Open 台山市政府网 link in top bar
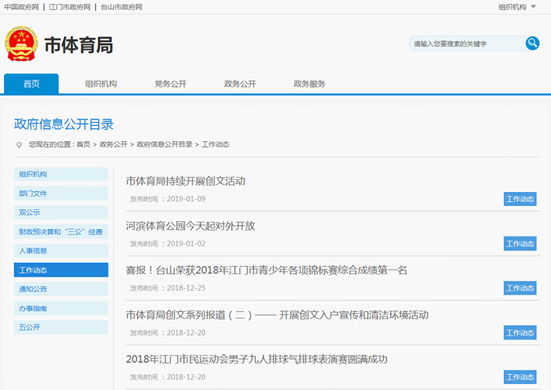This screenshot has width=551, height=390. [121, 7]
